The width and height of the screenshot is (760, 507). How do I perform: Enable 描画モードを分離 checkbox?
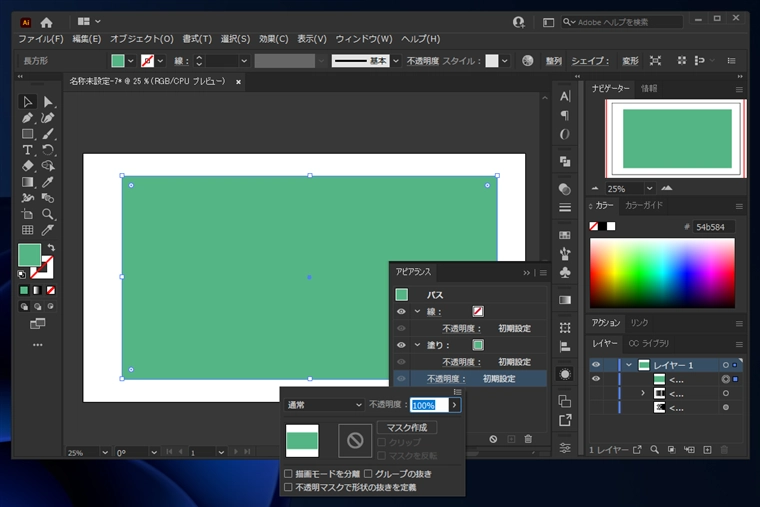288,474
